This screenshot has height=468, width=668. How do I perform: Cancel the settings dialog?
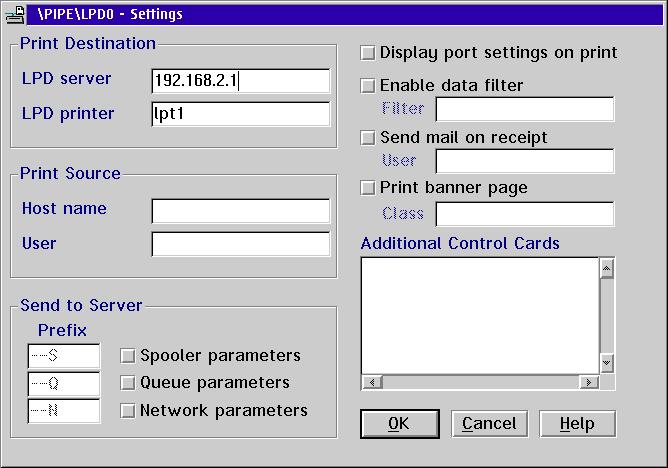(x=489, y=424)
